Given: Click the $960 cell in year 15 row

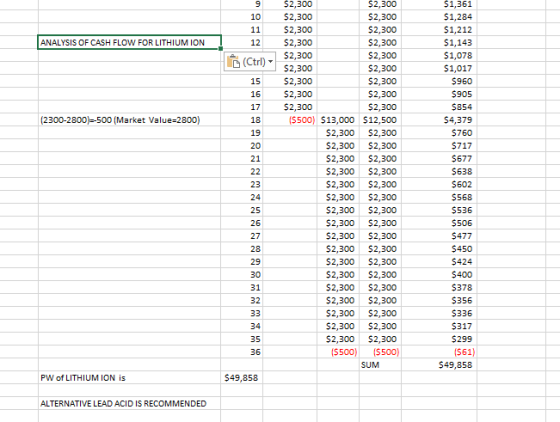Looking at the screenshot, I should (x=439, y=81).
